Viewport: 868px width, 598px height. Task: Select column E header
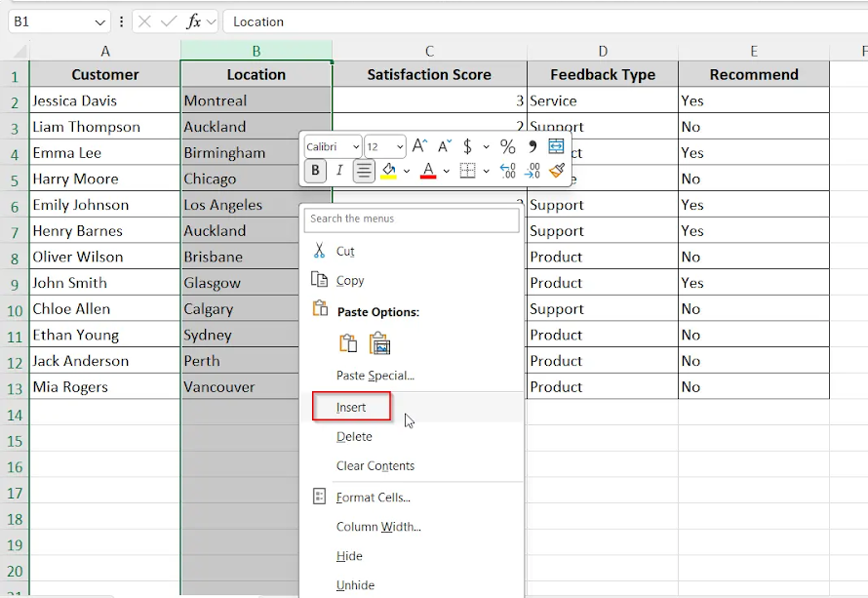point(754,52)
